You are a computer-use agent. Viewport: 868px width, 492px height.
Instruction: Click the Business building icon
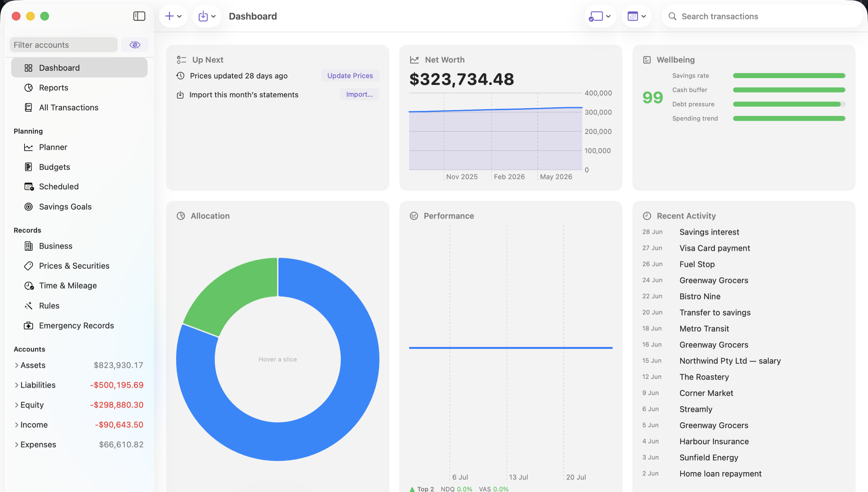click(x=29, y=246)
